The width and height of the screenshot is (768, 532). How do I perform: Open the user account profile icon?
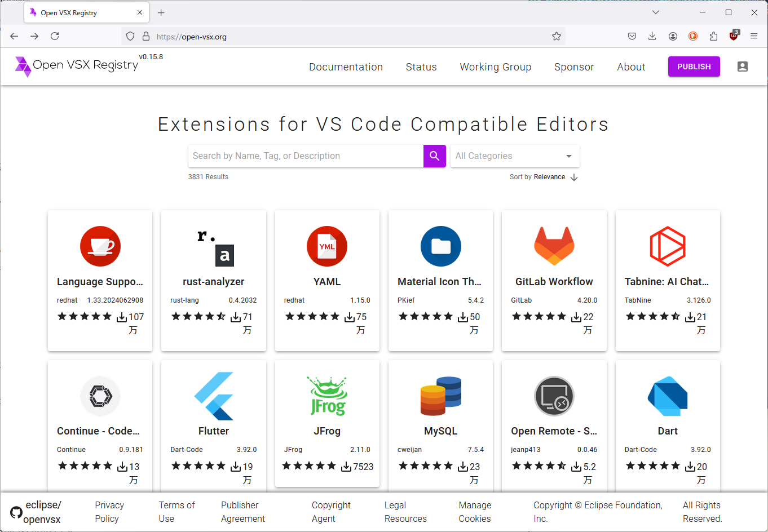[742, 66]
